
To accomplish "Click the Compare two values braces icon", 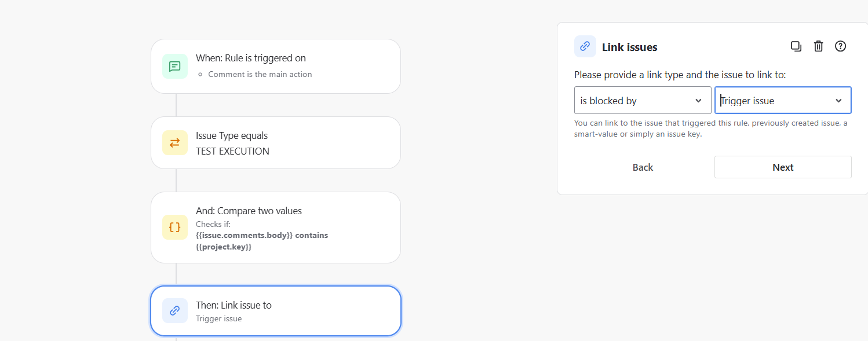I will click(x=174, y=227).
